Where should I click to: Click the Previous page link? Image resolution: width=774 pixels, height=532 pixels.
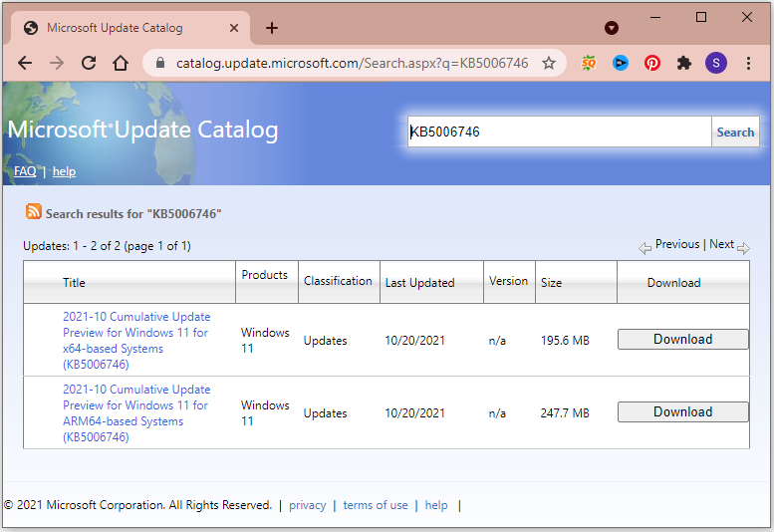click(677, 244)
